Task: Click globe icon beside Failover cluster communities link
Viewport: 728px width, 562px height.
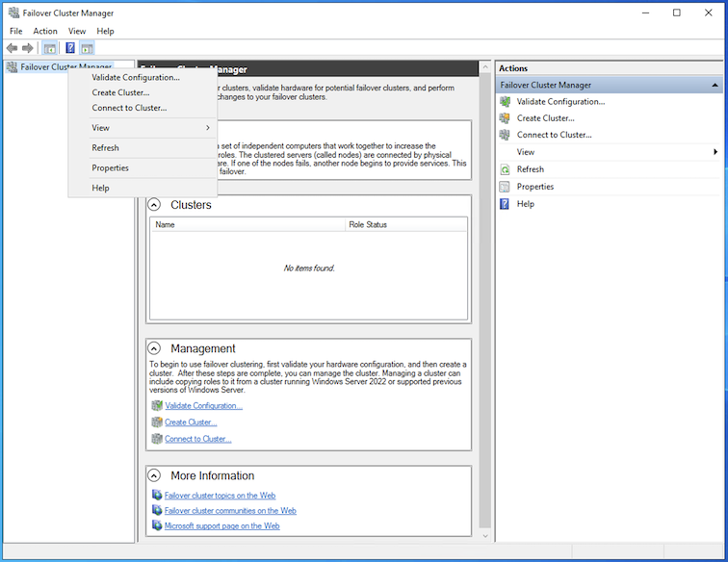Action: tap(157, 510)
